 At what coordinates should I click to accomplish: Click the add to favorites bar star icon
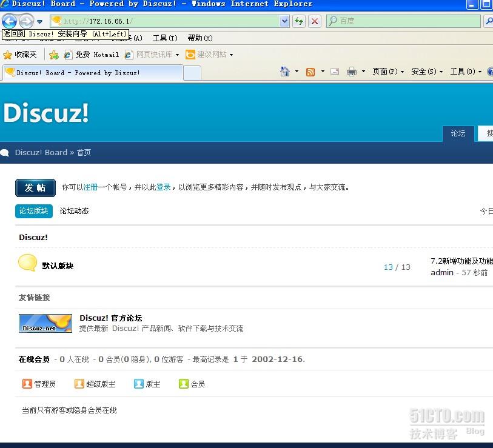click(x=54, y=55)
